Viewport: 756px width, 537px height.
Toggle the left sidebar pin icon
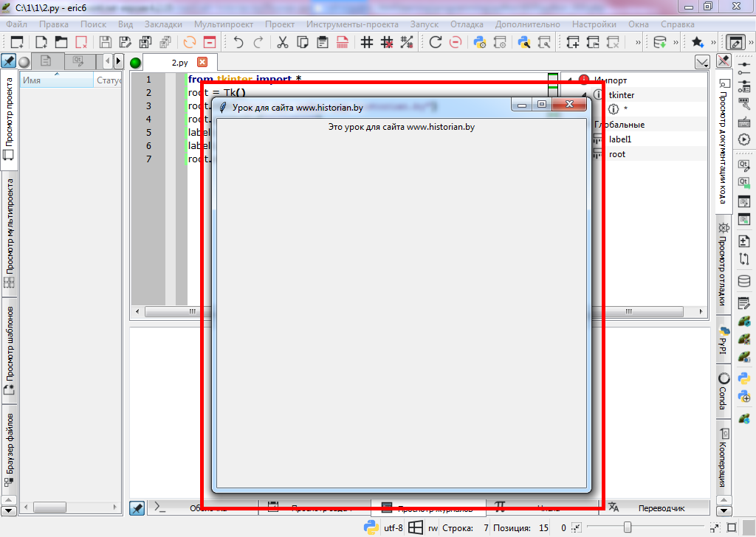(9, 61)
